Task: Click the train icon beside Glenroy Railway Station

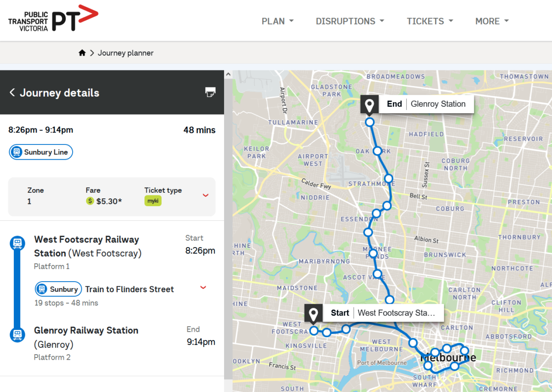Action: (x=17, y=334)
